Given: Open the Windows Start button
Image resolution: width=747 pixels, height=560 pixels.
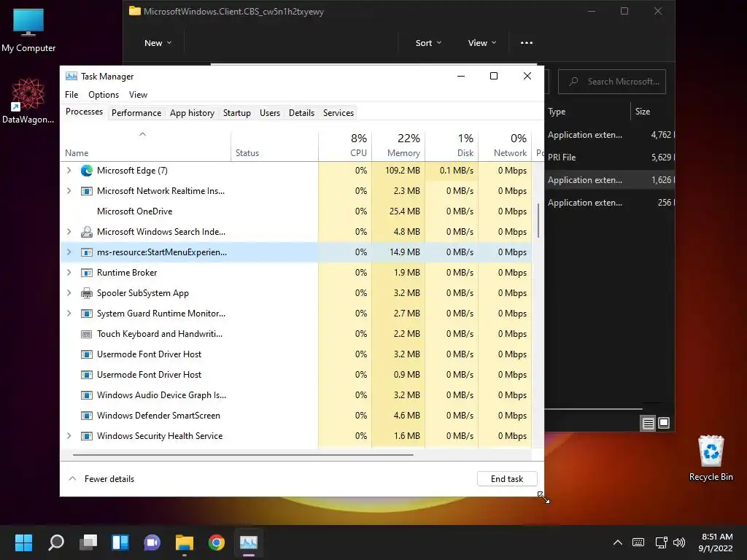Looking at the screenshot, I should [23, 542].
